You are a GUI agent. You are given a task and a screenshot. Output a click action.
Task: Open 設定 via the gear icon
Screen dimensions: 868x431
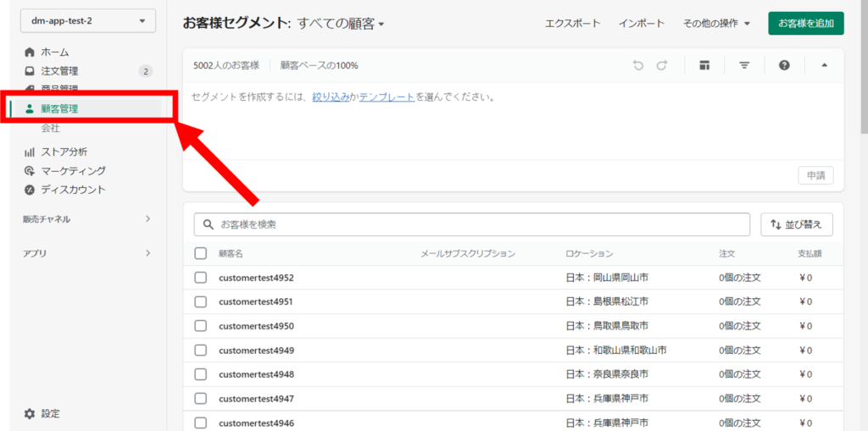click(30, 414)
